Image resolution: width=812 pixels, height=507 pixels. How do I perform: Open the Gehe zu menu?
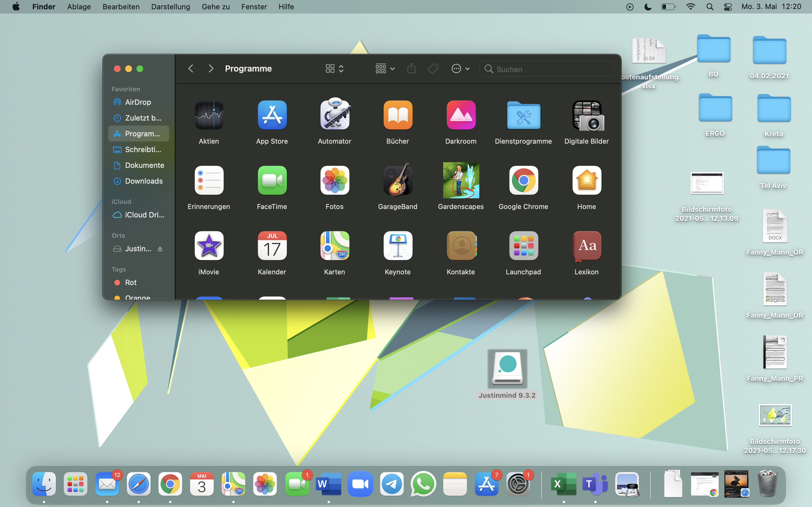216,7
